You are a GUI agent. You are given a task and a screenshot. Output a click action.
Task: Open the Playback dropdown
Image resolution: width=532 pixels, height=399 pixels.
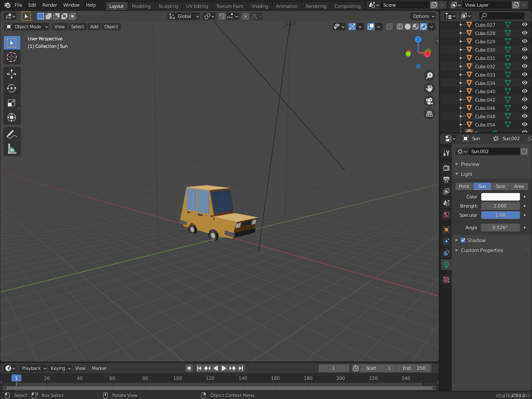click(x=34, y=368)
